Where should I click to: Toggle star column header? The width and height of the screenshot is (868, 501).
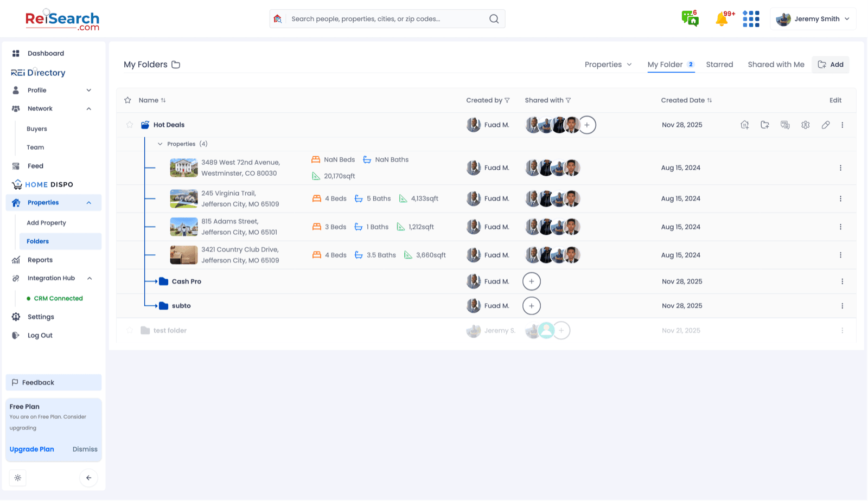pyautogui.click(x=127, y=100)
